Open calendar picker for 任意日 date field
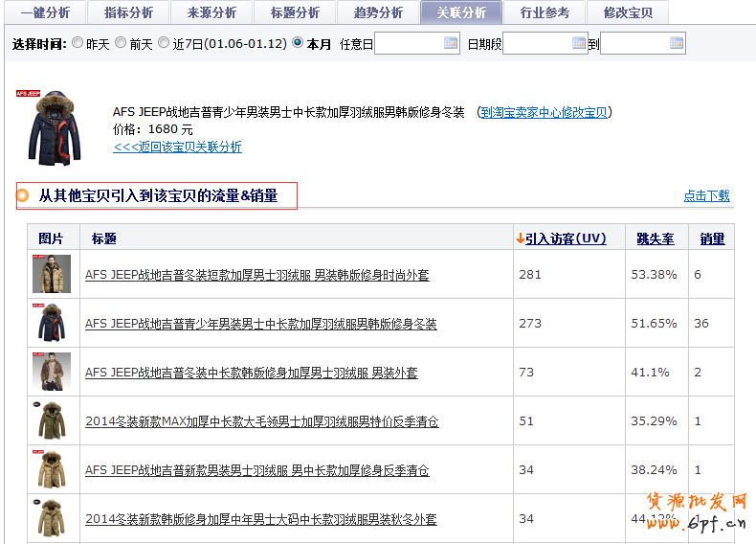Image resolution: width=756 pixels, height=544 pixels. click(x=451, y=44)
